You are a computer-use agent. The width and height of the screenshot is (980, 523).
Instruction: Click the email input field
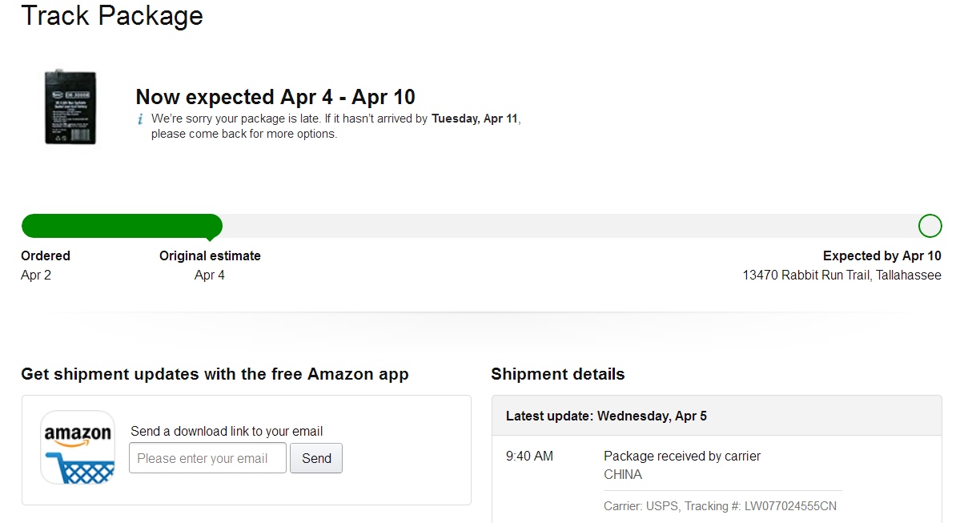click(x=207, y=458)
